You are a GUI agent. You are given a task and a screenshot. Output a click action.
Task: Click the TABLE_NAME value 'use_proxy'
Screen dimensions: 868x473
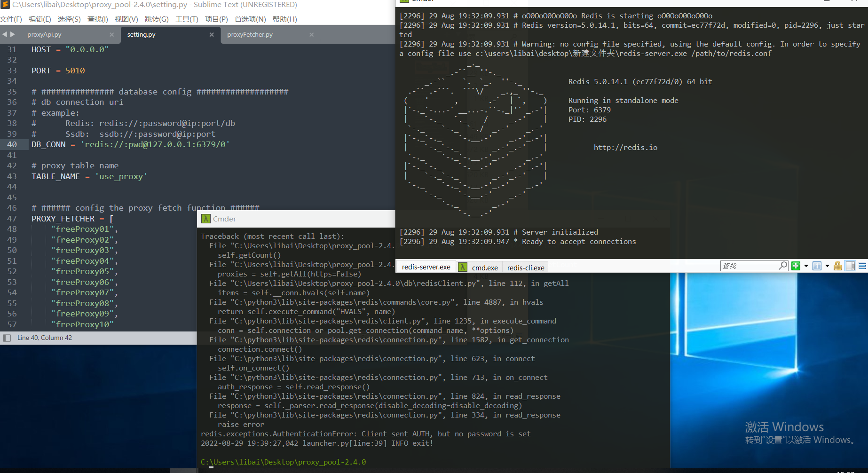[x=121, y=176]
